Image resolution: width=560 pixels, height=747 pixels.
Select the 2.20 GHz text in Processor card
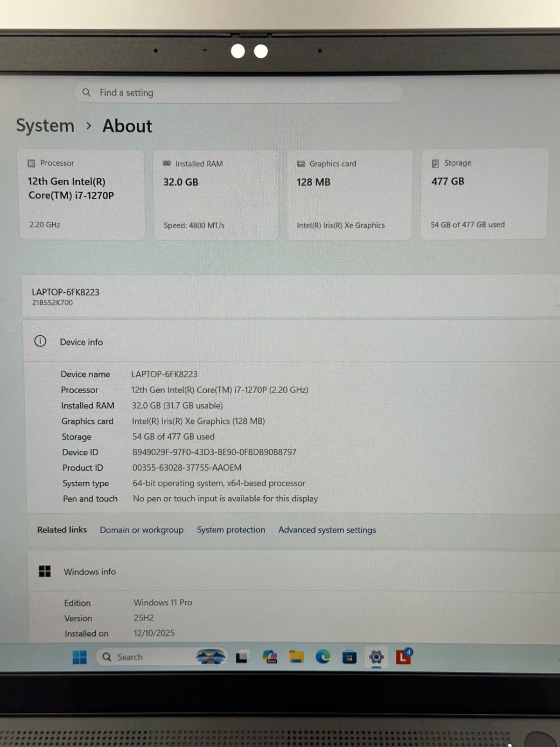[x=45, y=225]
